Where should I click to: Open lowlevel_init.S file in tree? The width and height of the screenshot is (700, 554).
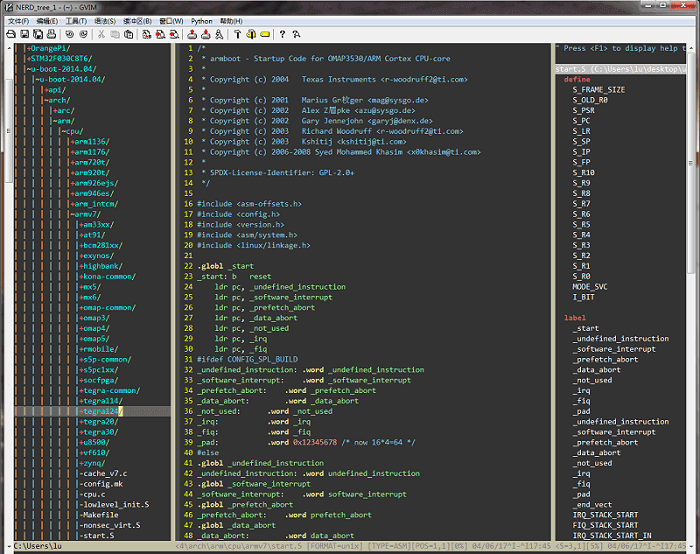point(114,505)
